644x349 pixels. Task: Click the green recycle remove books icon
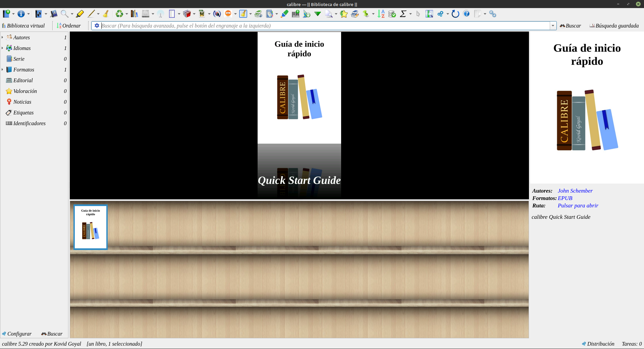119,14
